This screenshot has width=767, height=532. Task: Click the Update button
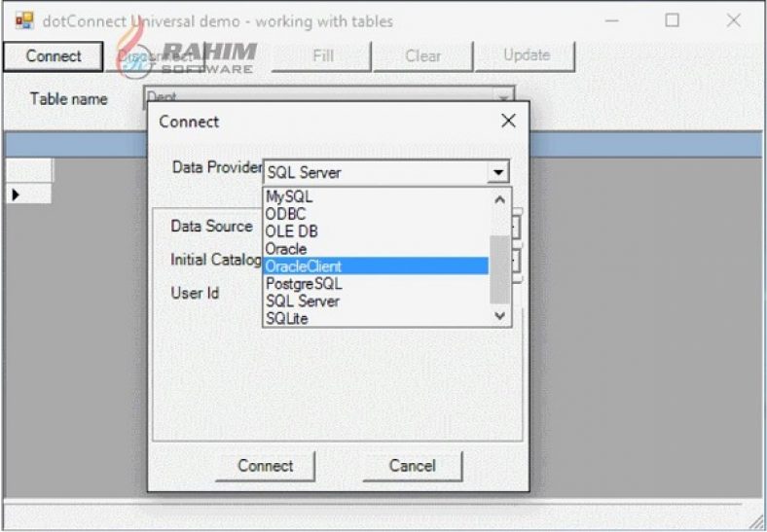pos(526,55)
